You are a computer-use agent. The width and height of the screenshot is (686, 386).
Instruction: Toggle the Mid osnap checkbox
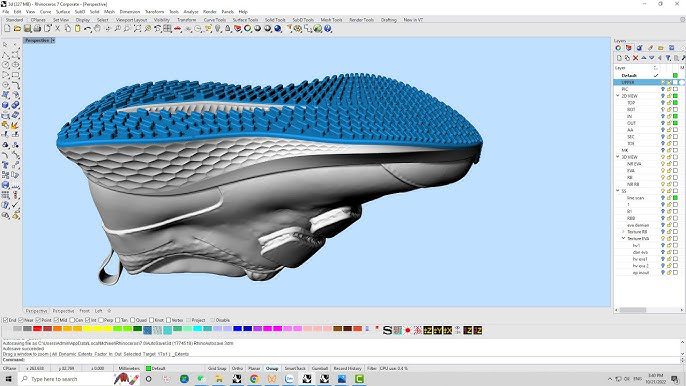56,320
